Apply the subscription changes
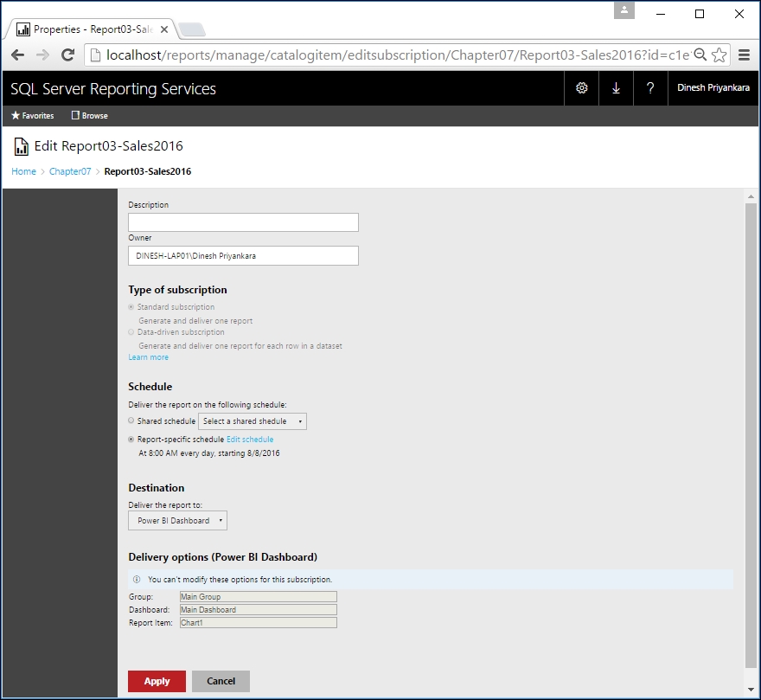The height and width of the screenshot is (700, 761). click(x=156, y=681)
